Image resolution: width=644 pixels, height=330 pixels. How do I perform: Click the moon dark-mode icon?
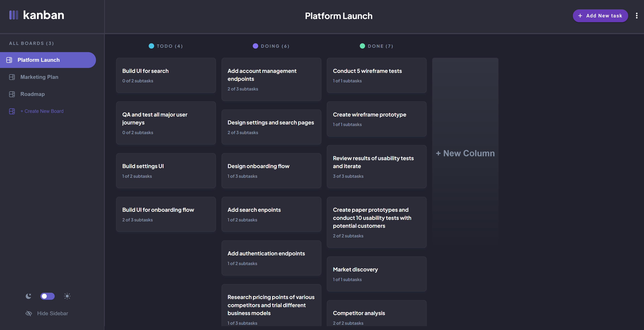(x=28, y=296)
